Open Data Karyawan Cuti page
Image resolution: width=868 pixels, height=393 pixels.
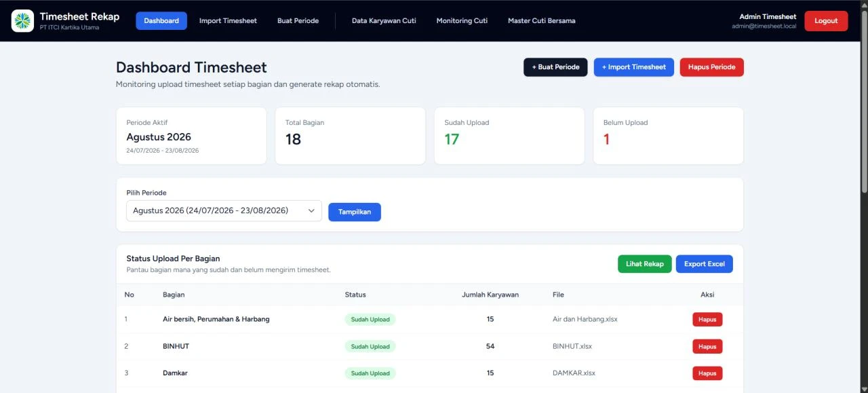point(384,20)
